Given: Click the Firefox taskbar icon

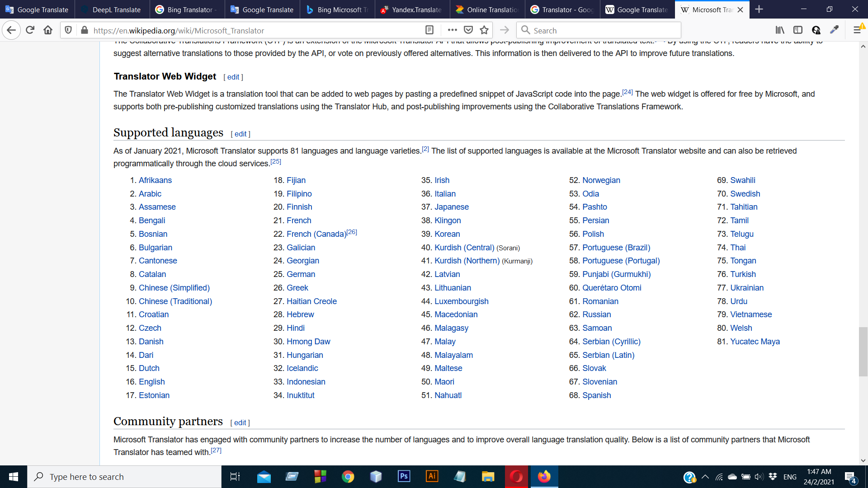Looking at the screenshot, I should pyautogui.click(x=544, y=477).
